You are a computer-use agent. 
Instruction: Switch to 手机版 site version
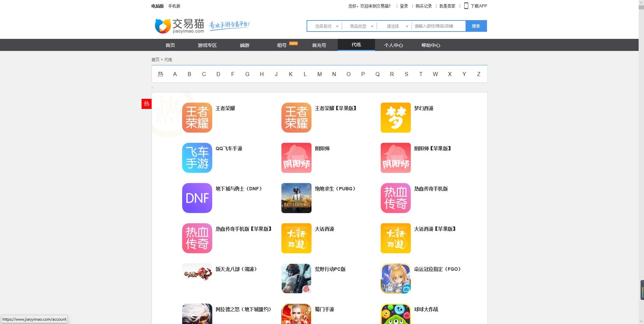click(x=174, y=6)
